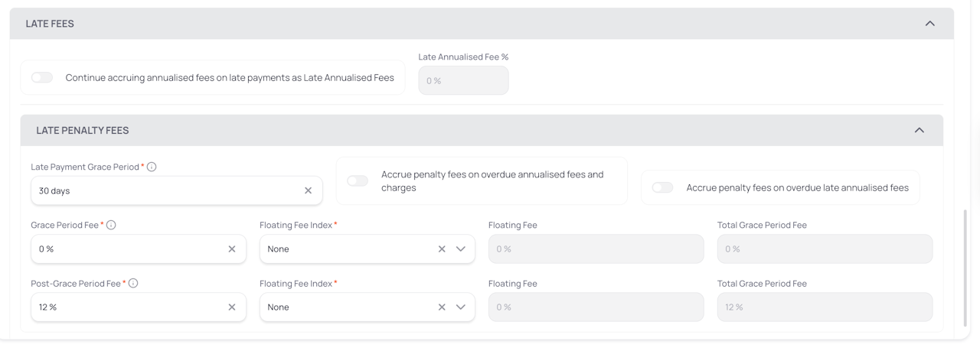Clear Floating Fee Index in Post-Grace Period row
Screen dimensions: 980x351
point(442,307)
